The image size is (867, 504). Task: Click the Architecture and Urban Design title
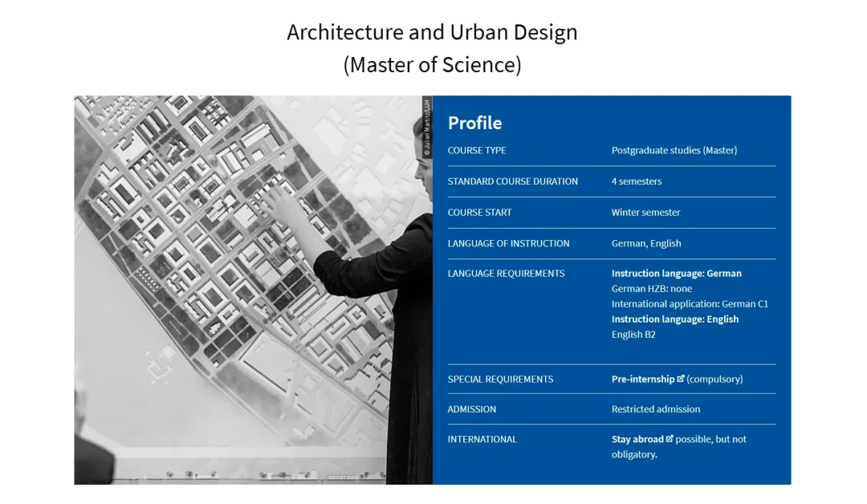tap(432, 32)
